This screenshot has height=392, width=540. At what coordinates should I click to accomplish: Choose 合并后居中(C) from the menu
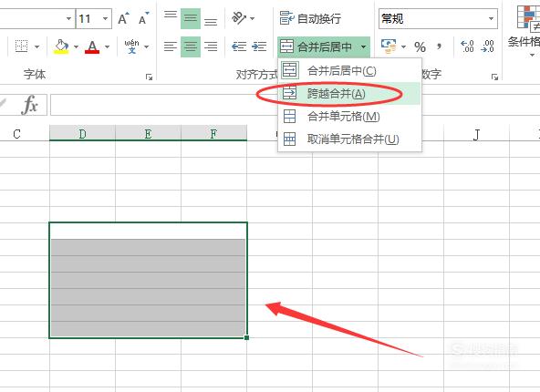[x=349, y=70]
